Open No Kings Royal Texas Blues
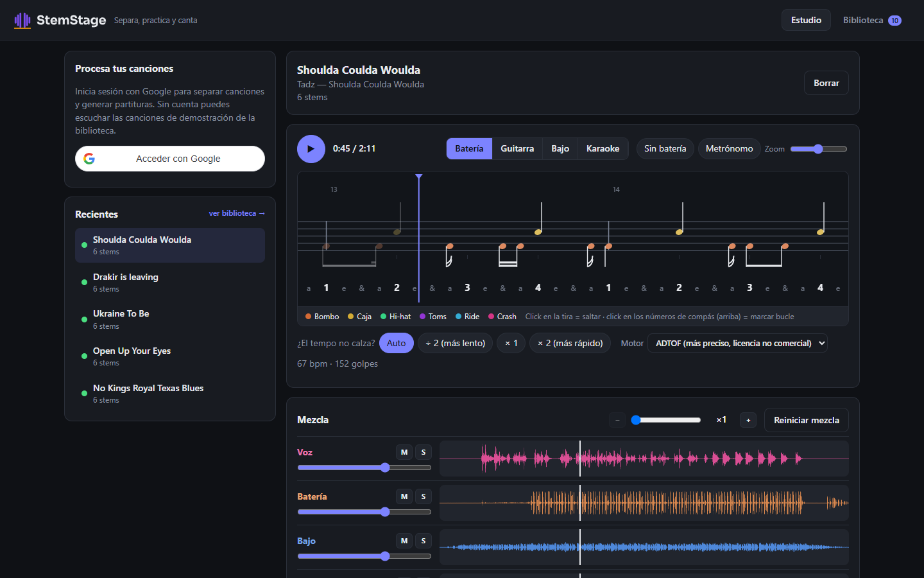Image resolution: width=924 pixels, height=578 pixels. pyautogui.click(x=170, y=394)
